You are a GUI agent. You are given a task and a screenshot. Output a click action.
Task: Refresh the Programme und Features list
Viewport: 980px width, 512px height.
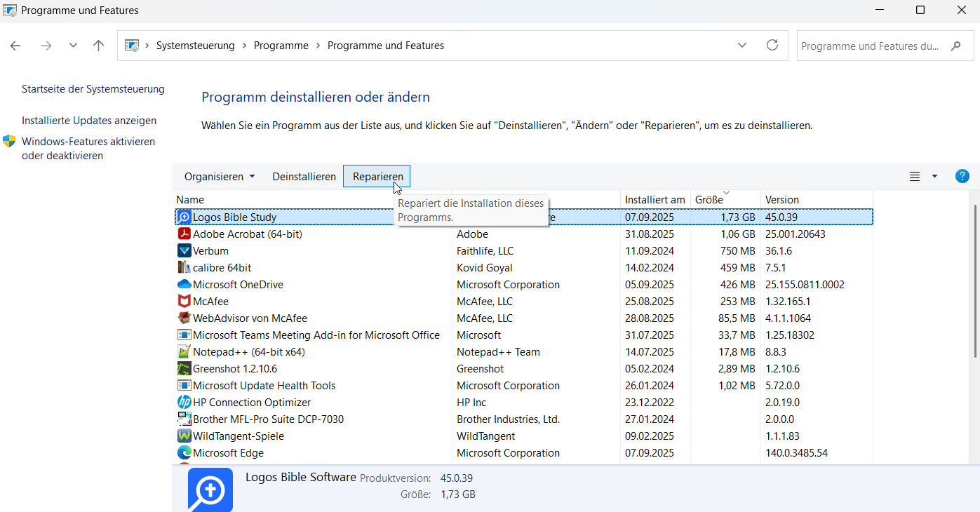tap(772, 45)
